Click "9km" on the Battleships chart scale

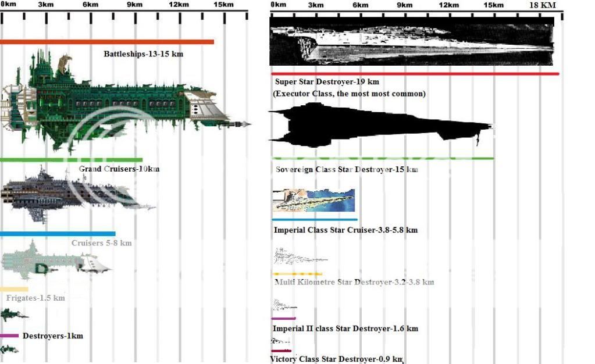(135, 5)
